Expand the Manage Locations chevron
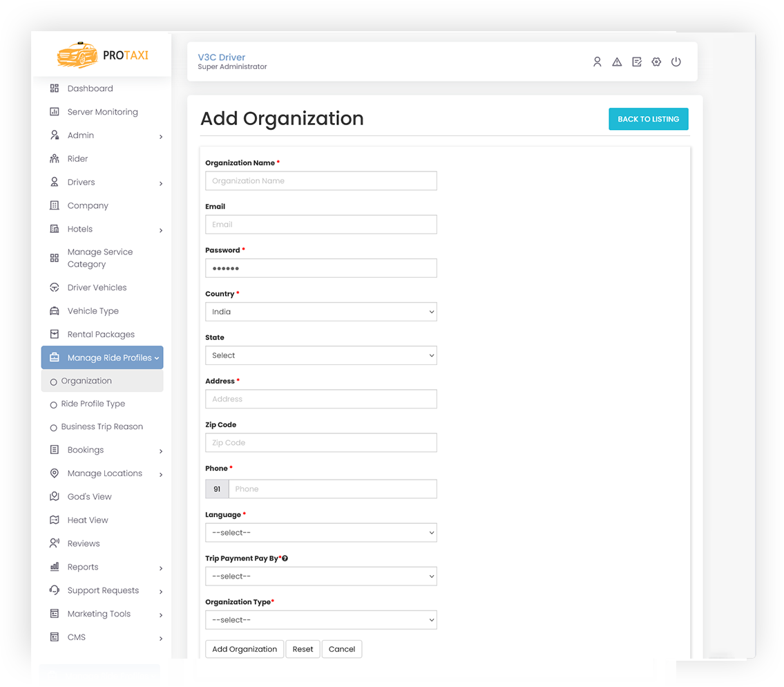This screenshot has height=687, width=784. (x=161, y=474)
